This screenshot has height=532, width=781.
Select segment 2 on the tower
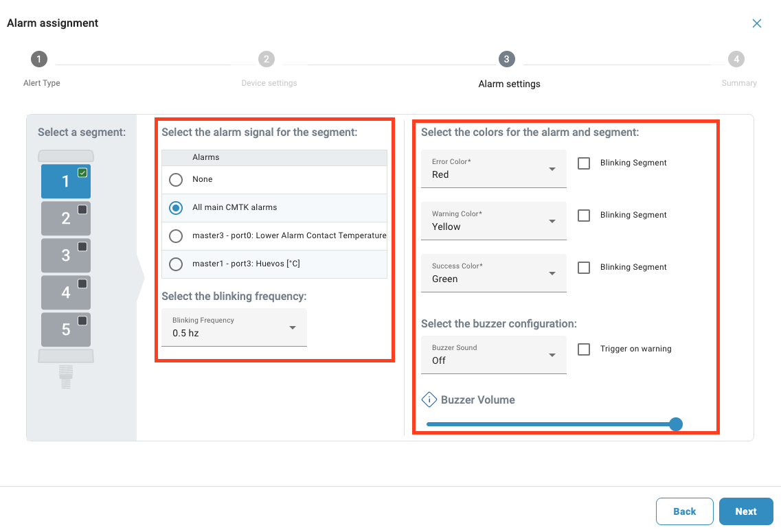click(66, 218)
